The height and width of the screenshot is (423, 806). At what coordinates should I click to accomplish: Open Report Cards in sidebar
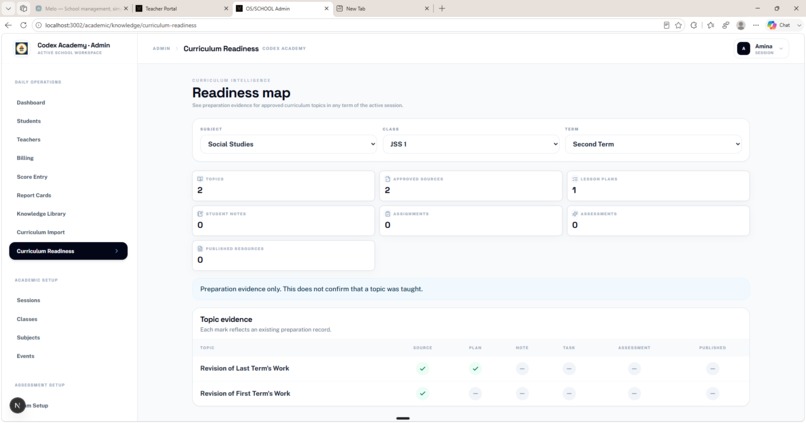[34, 195]
